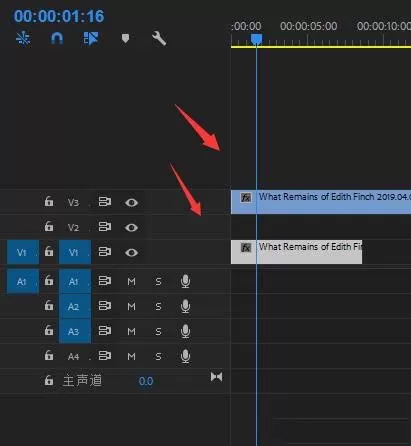Hide V3 track output with eye icon

click(131, 202)
